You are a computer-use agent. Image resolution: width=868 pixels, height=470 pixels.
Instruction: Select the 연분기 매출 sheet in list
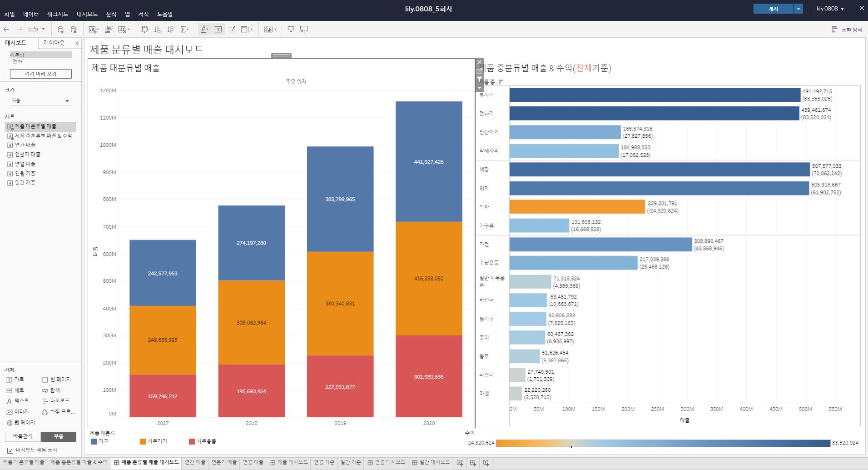click(x=27, y=155)
